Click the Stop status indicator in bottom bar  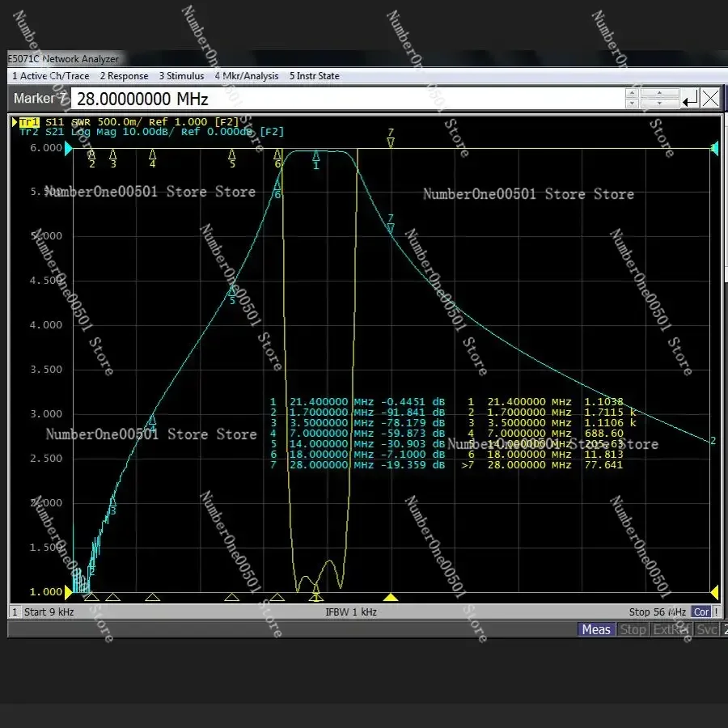point(633,629)
